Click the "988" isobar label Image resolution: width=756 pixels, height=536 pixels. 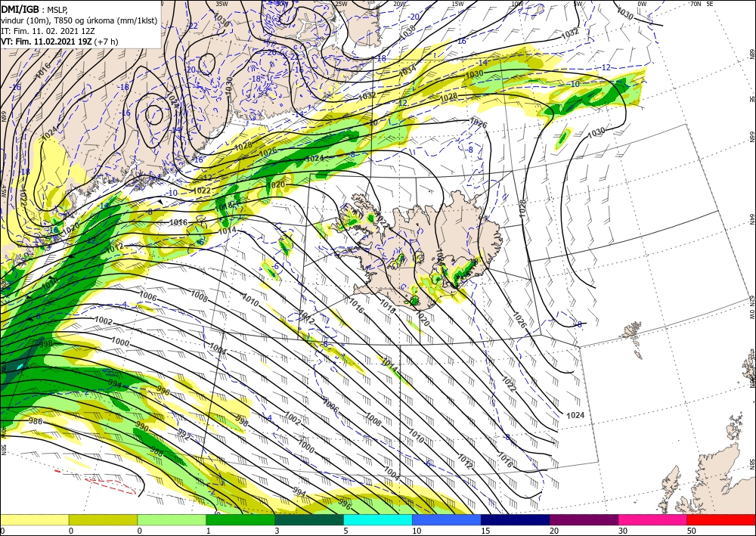click(x=156, y=451)
